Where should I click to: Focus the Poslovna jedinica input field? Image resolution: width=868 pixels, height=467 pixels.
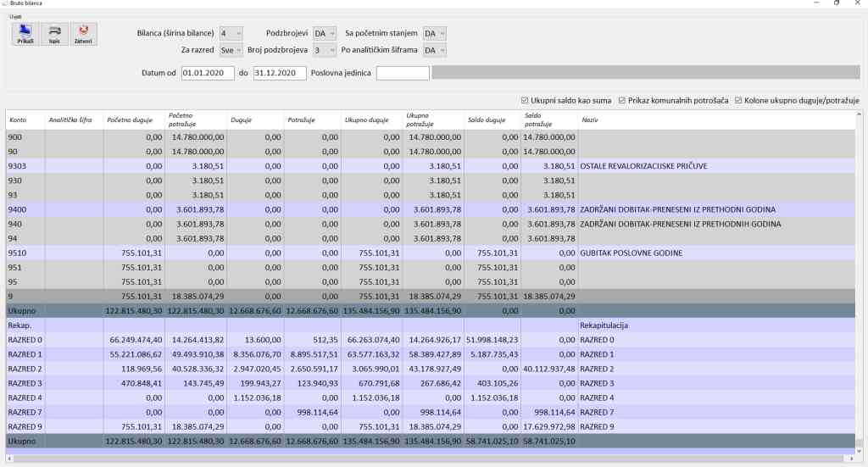tap(403, 73)
